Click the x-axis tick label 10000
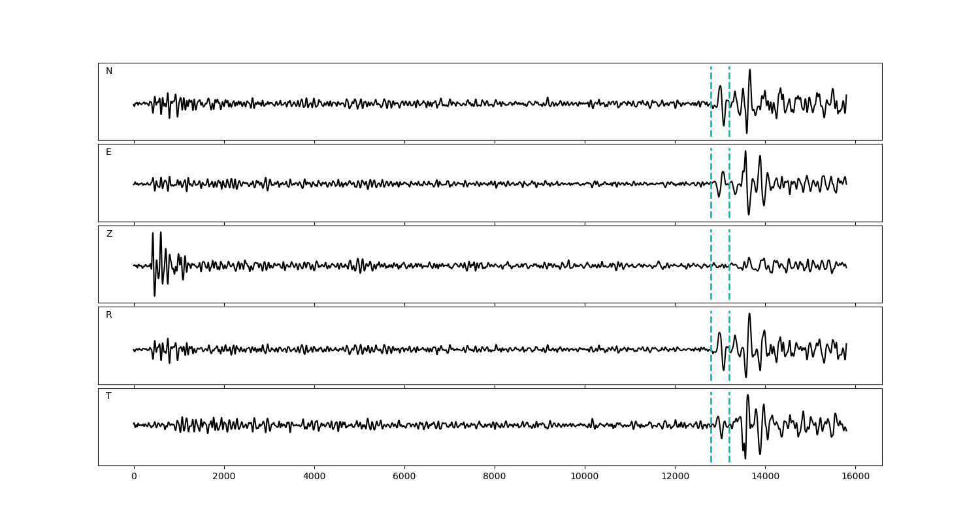980x523 pixels. pyautogui.click(x=585, y=477)
